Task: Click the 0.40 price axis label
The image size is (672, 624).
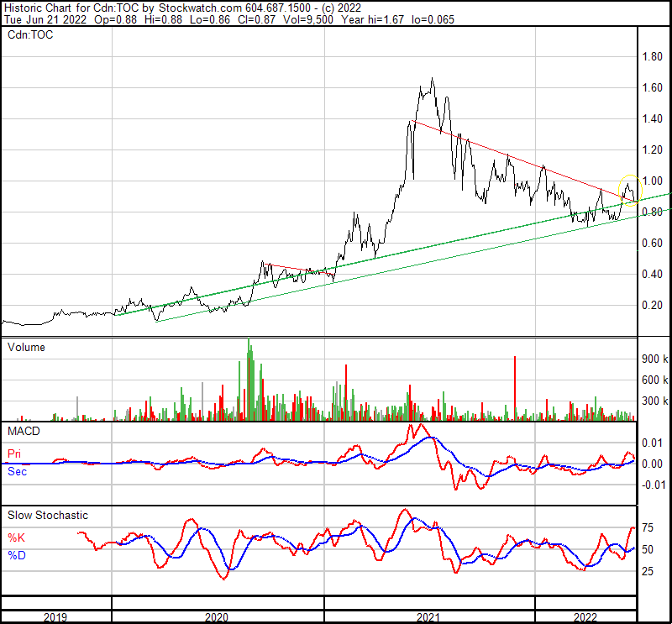Action: (652, 275)
